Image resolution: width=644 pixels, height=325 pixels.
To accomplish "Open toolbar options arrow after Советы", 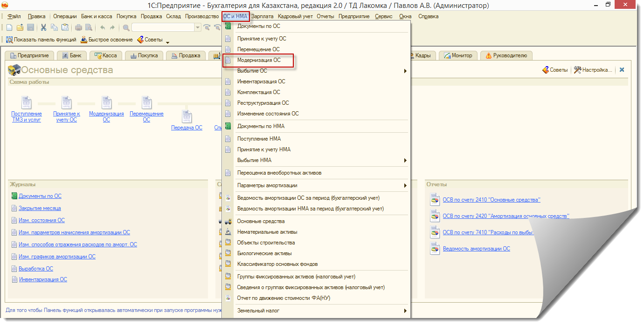I will [167, 42].
